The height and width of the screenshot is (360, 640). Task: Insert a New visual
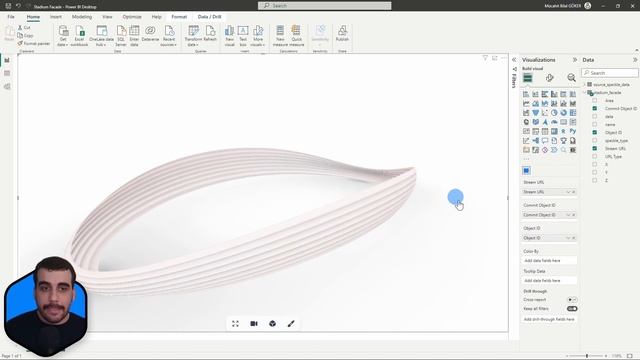[229, 36]
